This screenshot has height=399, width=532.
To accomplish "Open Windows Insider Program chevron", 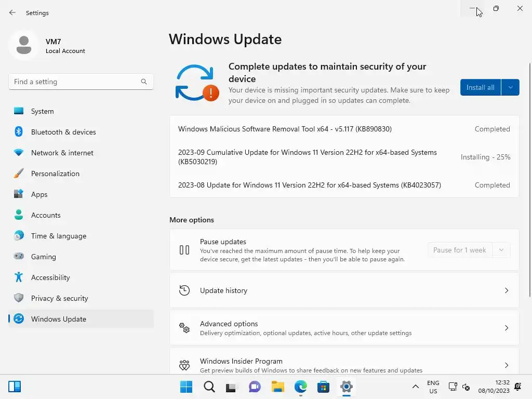I will (506, 365).
